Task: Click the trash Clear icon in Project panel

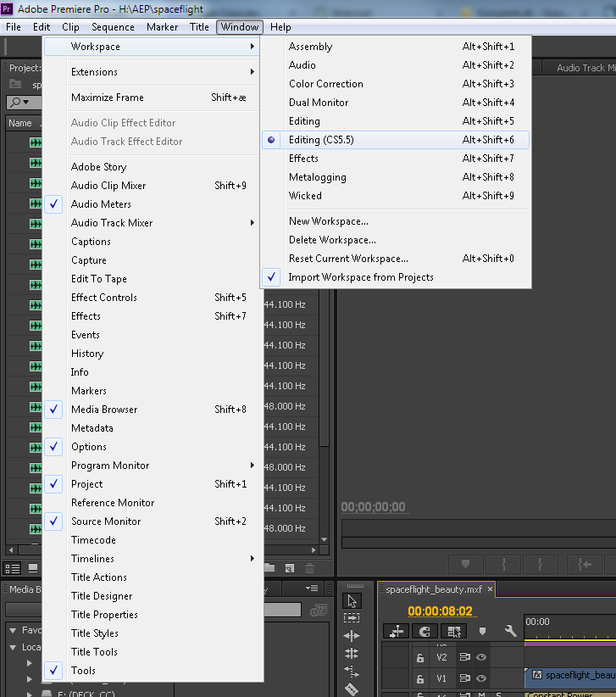Action: [x=310, y=568]
